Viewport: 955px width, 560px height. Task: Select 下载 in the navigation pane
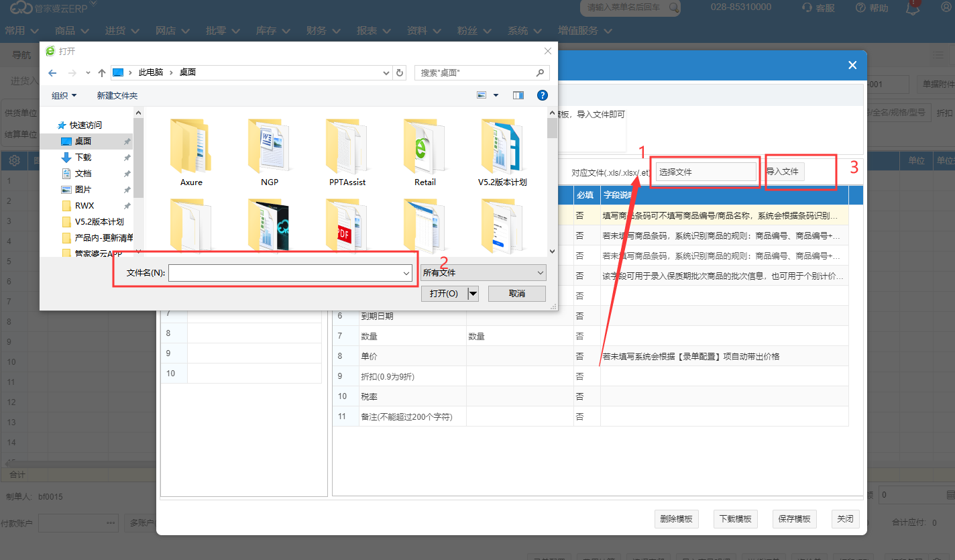click(83, 158)
